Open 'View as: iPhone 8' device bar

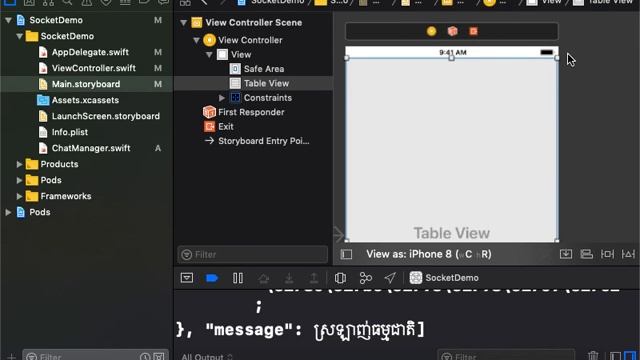[429, 254]
